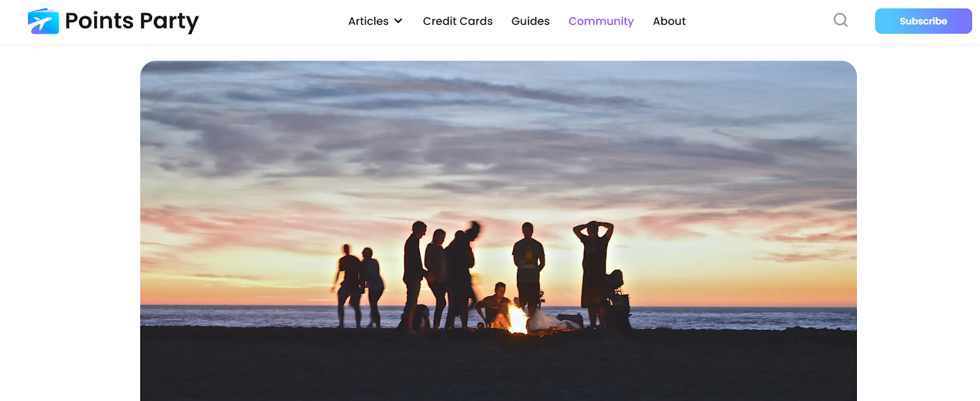This screenshot has width=980, height=401.
Task: Visit the About page link
Action: click(x=669, y=21)
